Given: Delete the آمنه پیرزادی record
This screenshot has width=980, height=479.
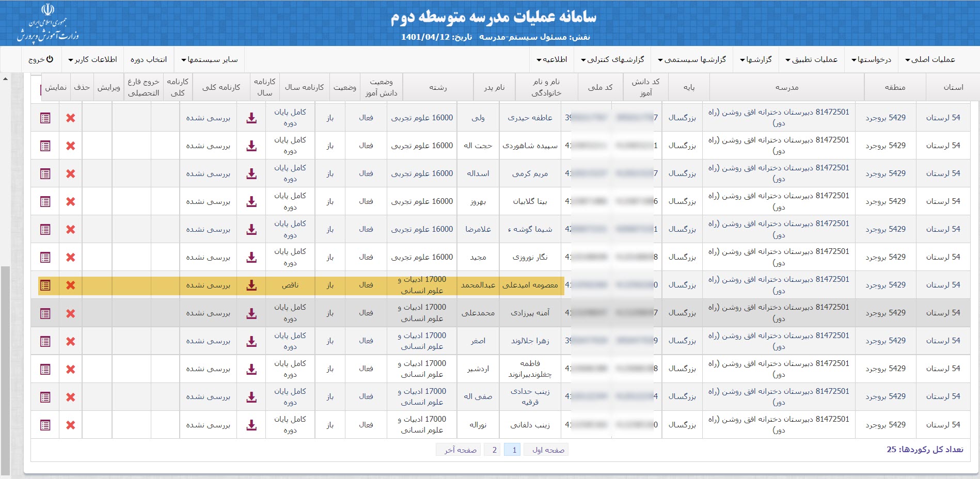Looking at the screenshot, I should (71, 313).
